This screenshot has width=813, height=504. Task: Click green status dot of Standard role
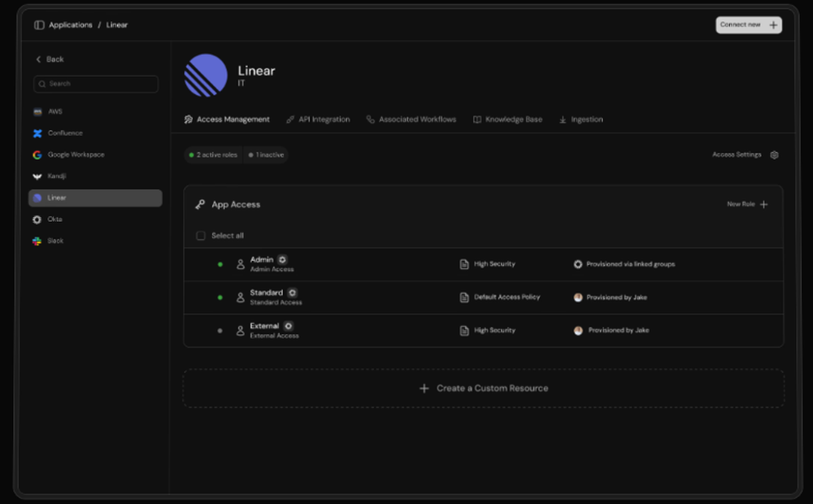[220, 298]
